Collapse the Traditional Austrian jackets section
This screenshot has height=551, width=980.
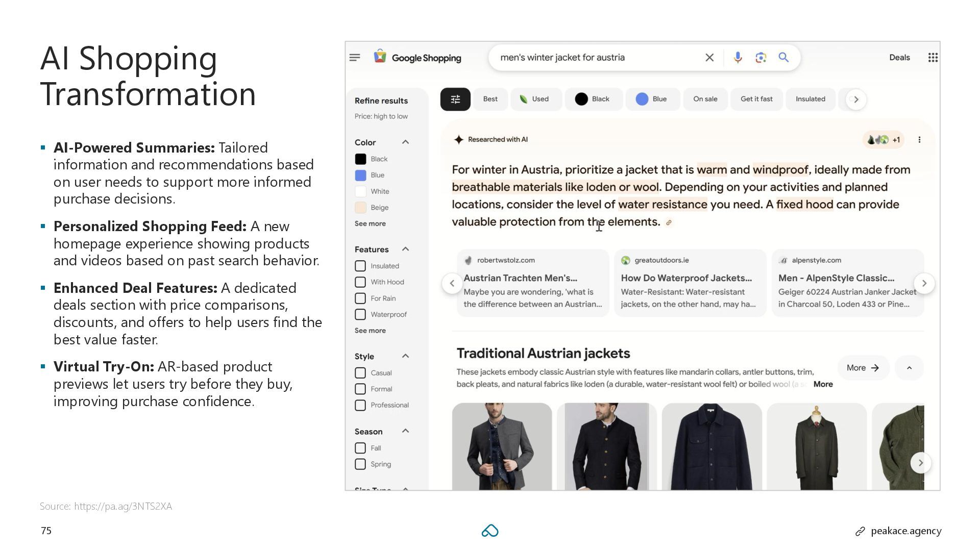coord(909,368)
